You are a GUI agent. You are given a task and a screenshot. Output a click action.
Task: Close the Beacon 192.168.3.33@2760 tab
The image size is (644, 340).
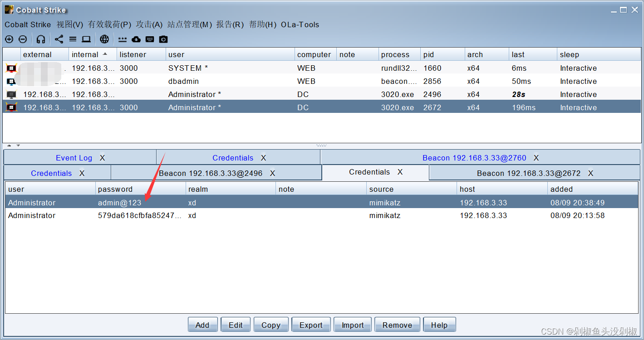click(536, 158)
